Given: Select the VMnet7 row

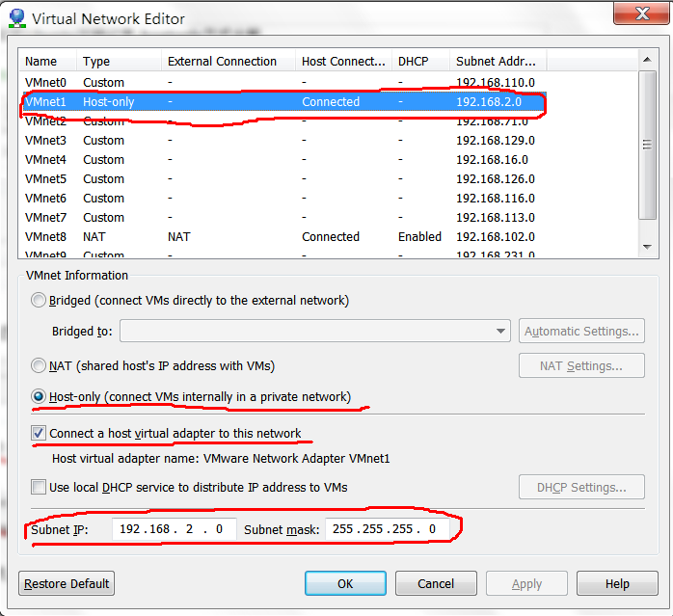Looking at the screenshot, I should pos(283,218).
